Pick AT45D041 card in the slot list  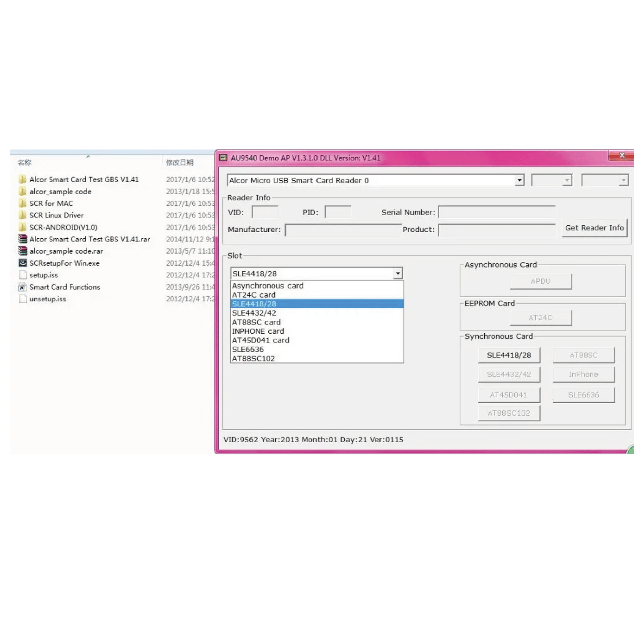317,340
